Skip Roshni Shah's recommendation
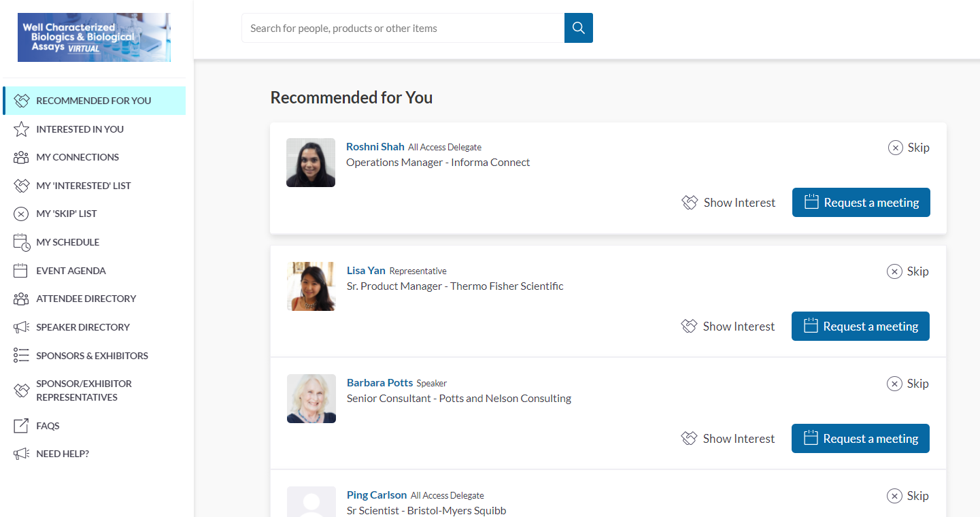This screenshot has width=980, height=517. coord(909,148)
